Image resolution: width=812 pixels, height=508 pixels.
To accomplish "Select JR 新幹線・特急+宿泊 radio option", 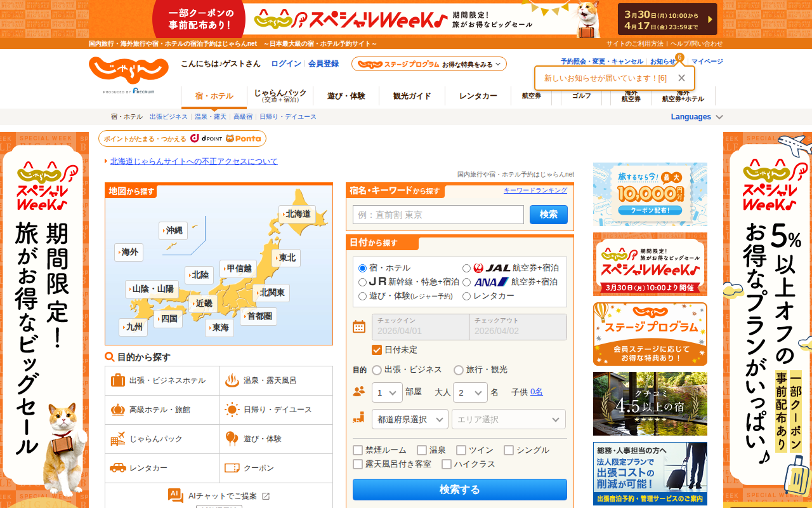I will click(x=363, y=282).
